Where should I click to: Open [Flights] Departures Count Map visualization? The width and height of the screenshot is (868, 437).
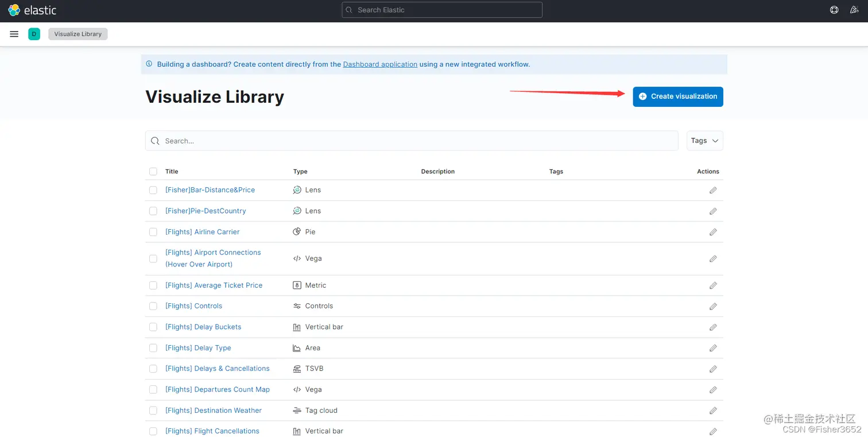pyautogui.click(x=218, y=389)
